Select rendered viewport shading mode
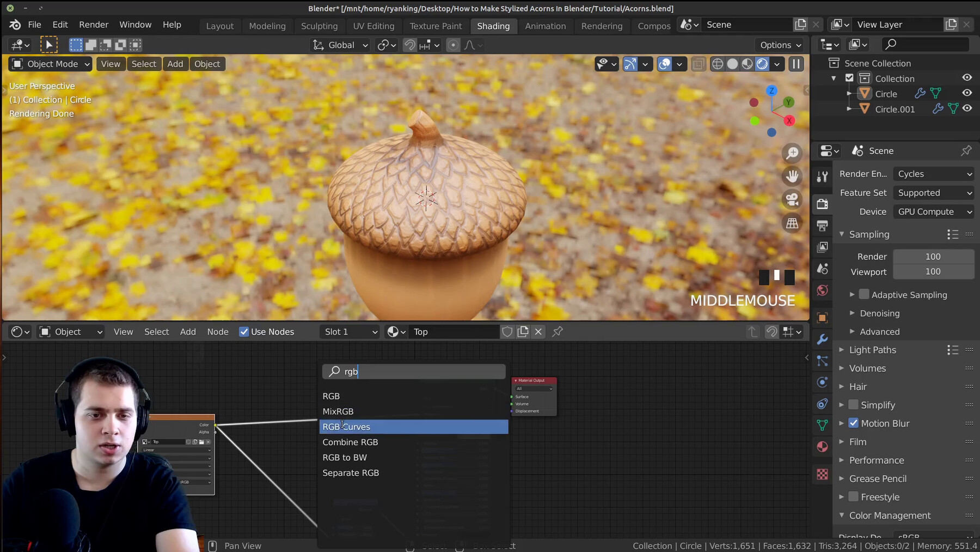Viewport: 980px width, 552px height. [x=762, y=64]
